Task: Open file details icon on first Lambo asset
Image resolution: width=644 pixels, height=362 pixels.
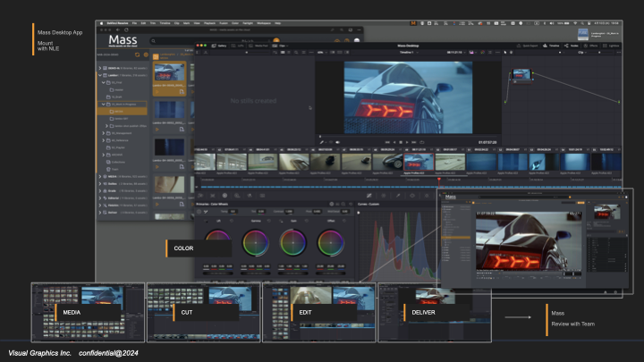Action: point(182,91)
